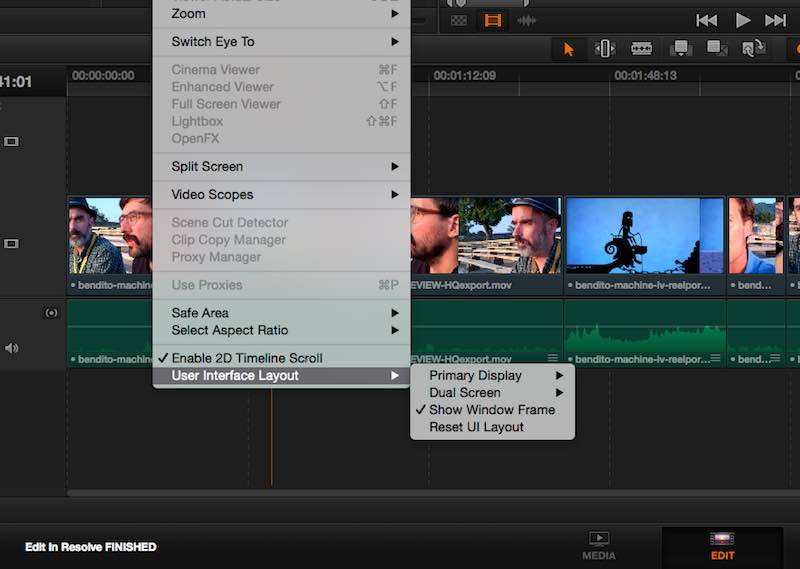Select the Enhanced Viewer menu item
The height and width of the screenshot is (569, 800).
tap(282, 87)
